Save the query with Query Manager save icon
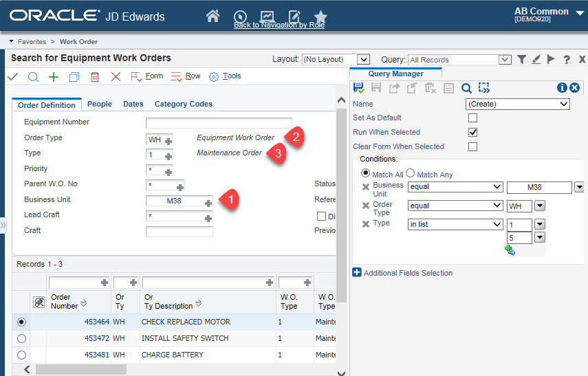 (358, 88)
